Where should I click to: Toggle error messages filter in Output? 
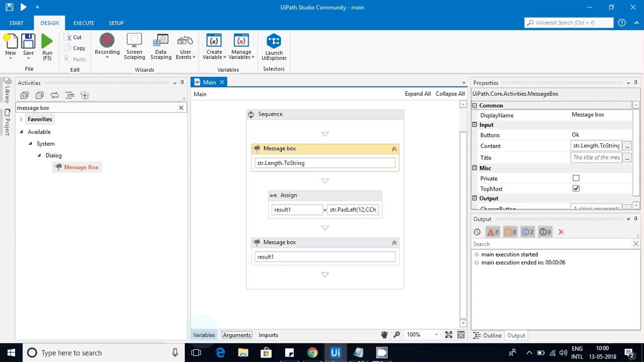[x=493, y=232]
